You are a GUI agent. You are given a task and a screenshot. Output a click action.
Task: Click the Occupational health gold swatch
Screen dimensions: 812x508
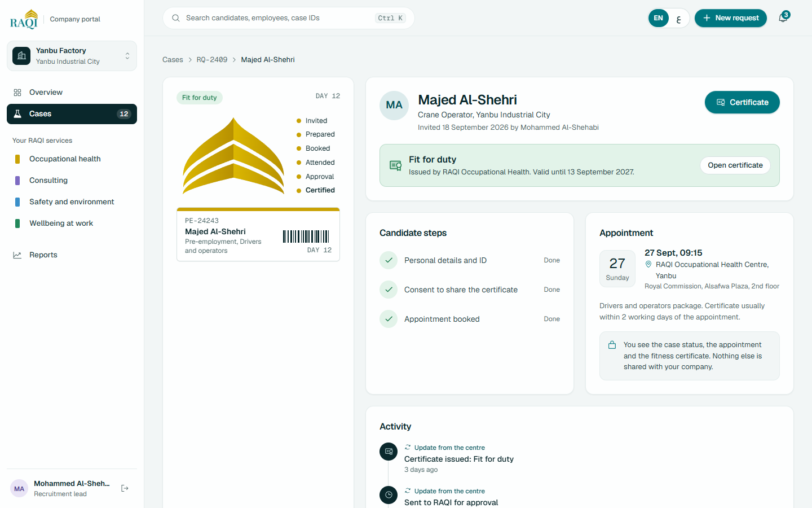pyautogui.click(x=17, y=159)
